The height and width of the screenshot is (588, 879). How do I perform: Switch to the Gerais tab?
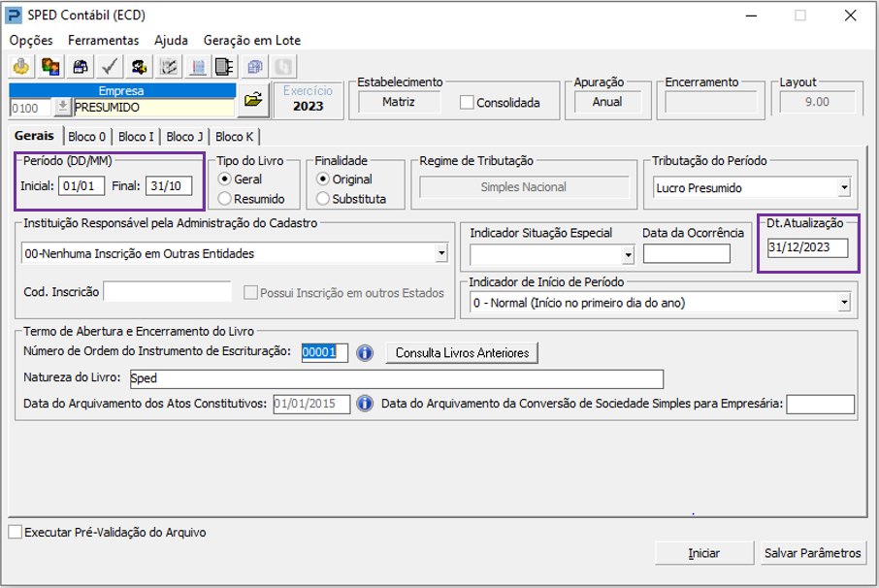34,136
